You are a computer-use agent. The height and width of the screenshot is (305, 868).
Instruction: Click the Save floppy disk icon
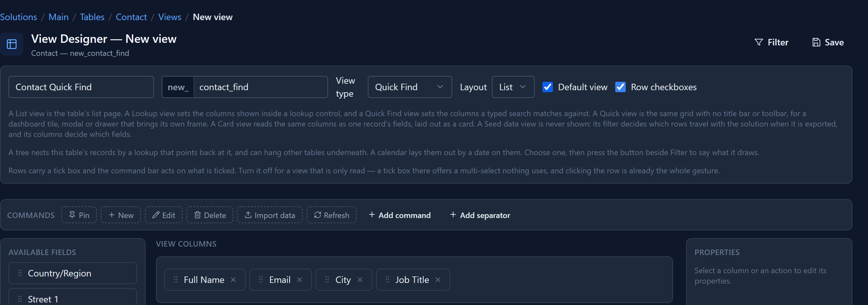pos(816,43)
